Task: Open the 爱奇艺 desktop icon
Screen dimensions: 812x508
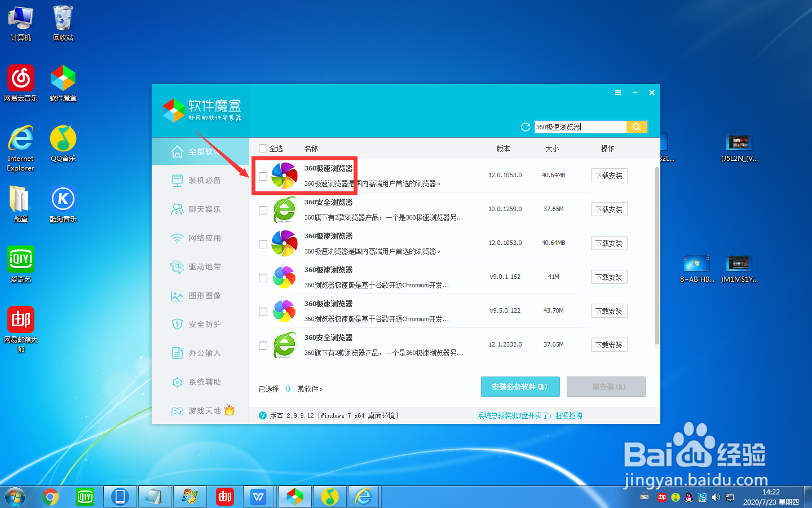Action: click(x=21, y=264)
